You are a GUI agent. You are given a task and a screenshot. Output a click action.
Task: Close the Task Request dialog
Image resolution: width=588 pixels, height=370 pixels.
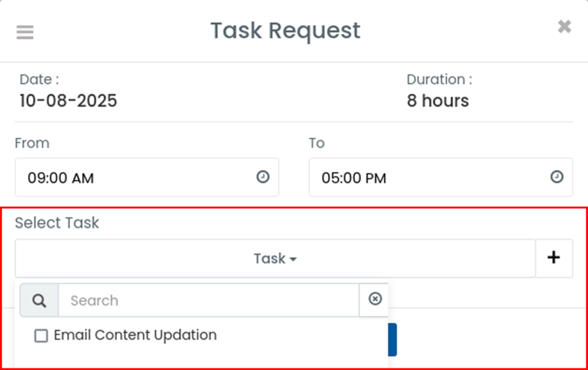tap(564, 26)
